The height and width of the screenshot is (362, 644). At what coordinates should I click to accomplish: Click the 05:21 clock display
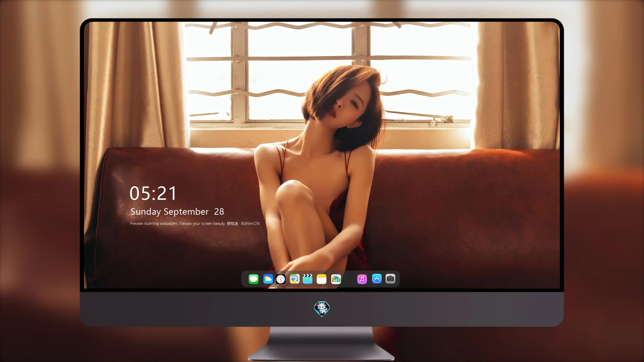point(153,193)
